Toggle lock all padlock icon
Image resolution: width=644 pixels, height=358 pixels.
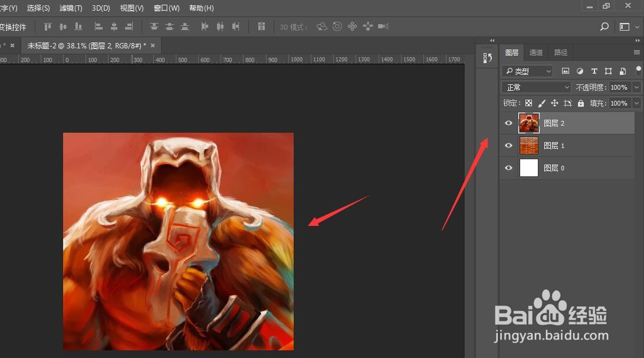point(581,103)
